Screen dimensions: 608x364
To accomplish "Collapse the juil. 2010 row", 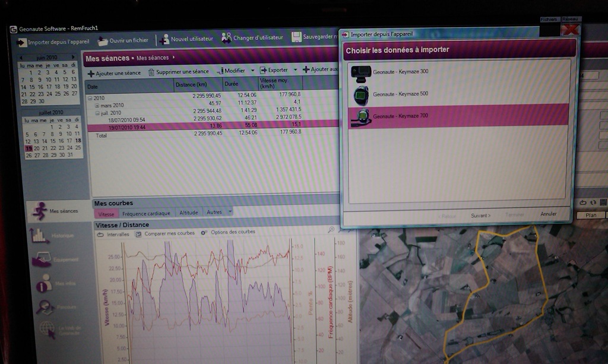I will (97, 113).
